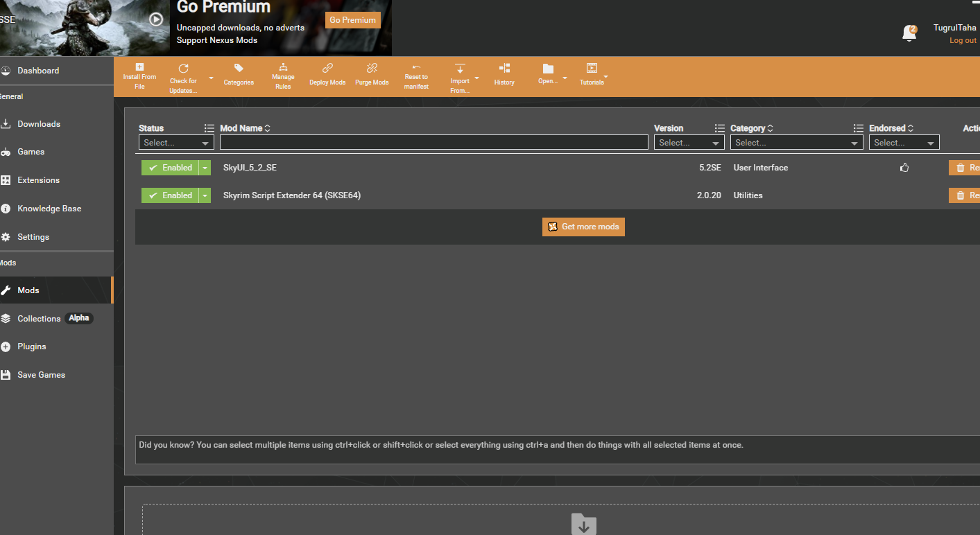Screen dimensions: 980x535
Task: Click the list icon beside Status header
Action: (x=209, y=128)
